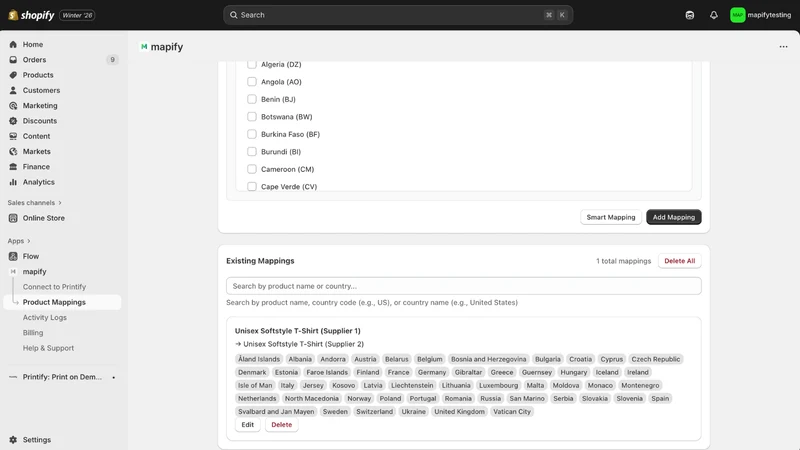Click the mapify app icon in sidebar
Viewport: 800px width, 450px height.
(13, 271)
